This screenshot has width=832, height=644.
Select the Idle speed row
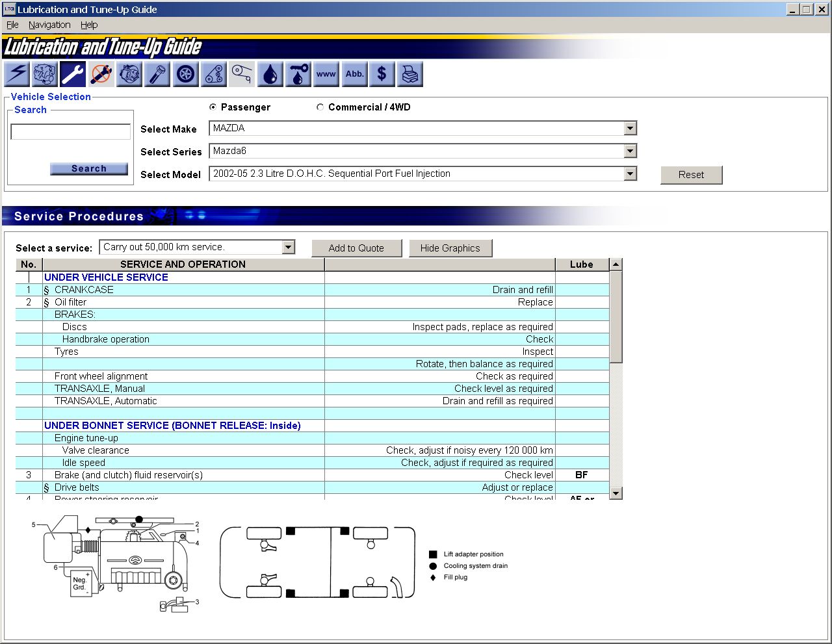pos(313,463)
